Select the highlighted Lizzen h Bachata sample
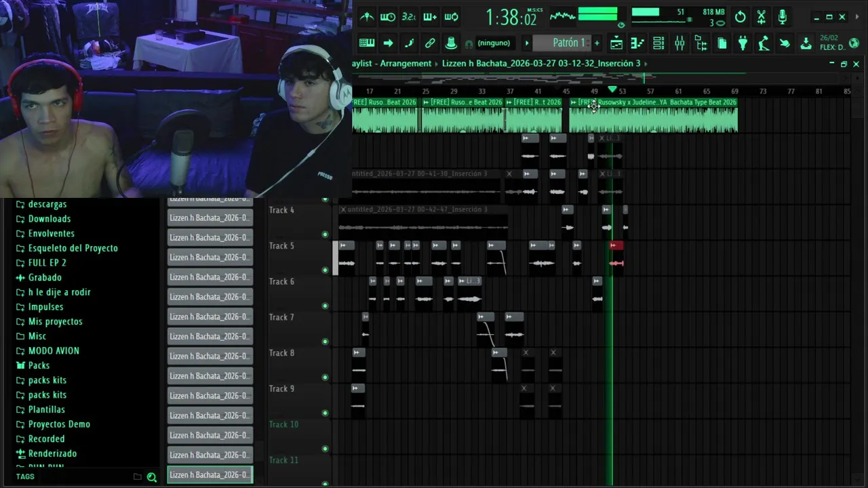Screen dimensions: 868x488 pos(210,475)
